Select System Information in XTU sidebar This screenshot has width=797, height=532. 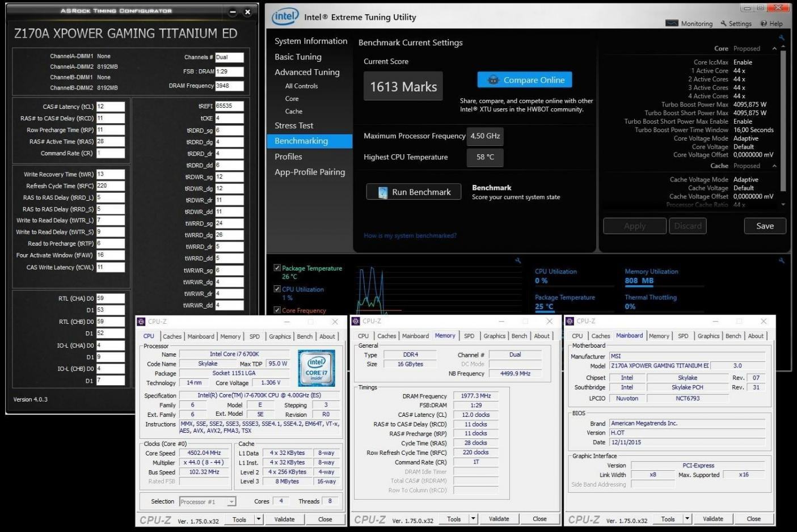311,41
